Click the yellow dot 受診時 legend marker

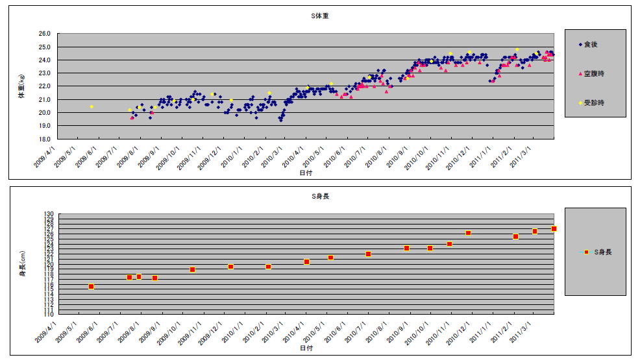pos(580,103)
